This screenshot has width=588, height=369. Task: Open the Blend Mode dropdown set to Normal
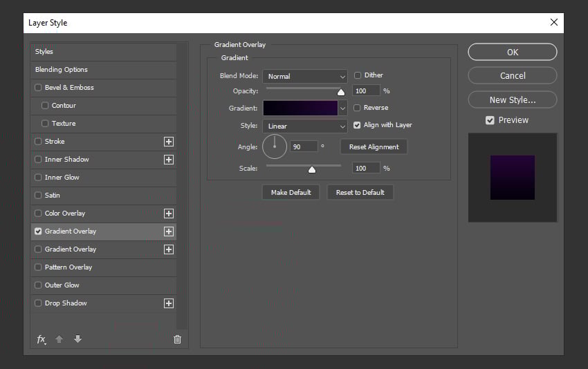pos(305,77)
